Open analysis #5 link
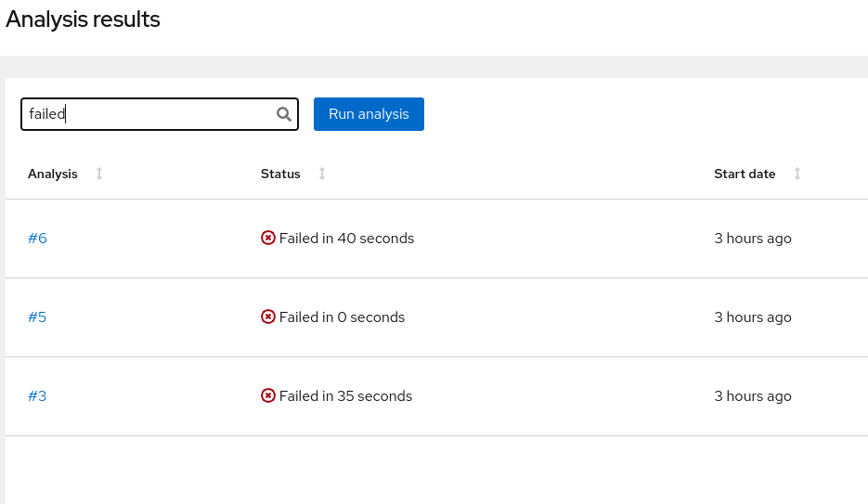Viewport: 868px width, 504px height. (37, 317)
